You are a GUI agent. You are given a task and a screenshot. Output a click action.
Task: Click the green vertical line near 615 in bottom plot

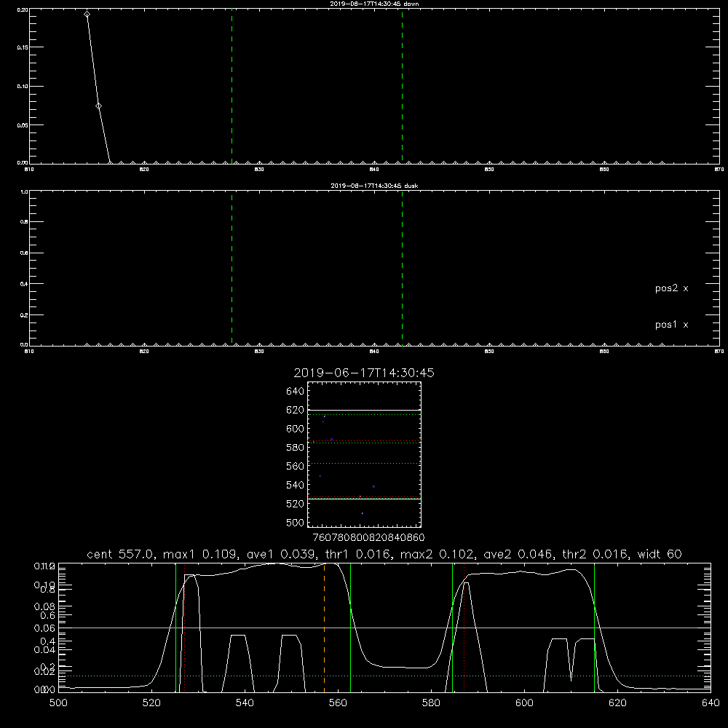pos(594,628)
